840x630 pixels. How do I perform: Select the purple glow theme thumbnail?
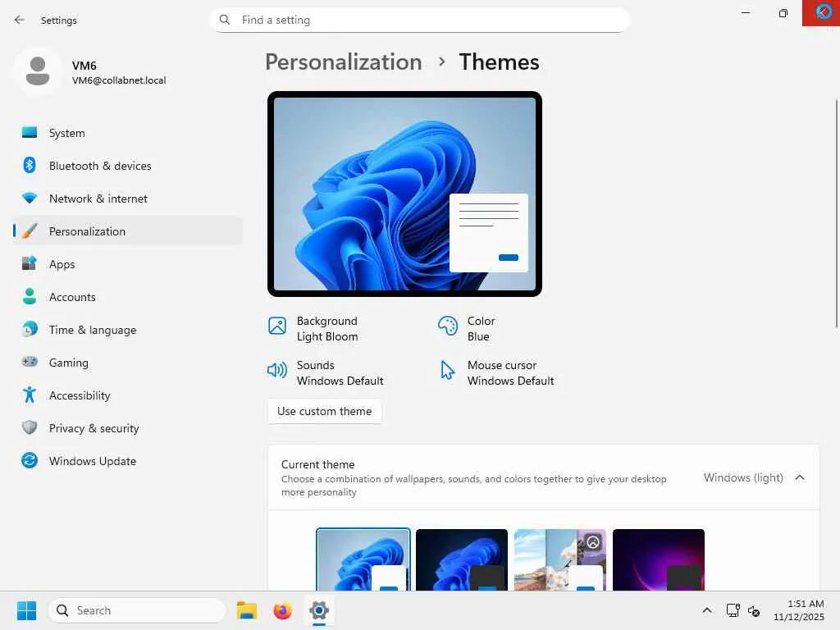(659, 559)
